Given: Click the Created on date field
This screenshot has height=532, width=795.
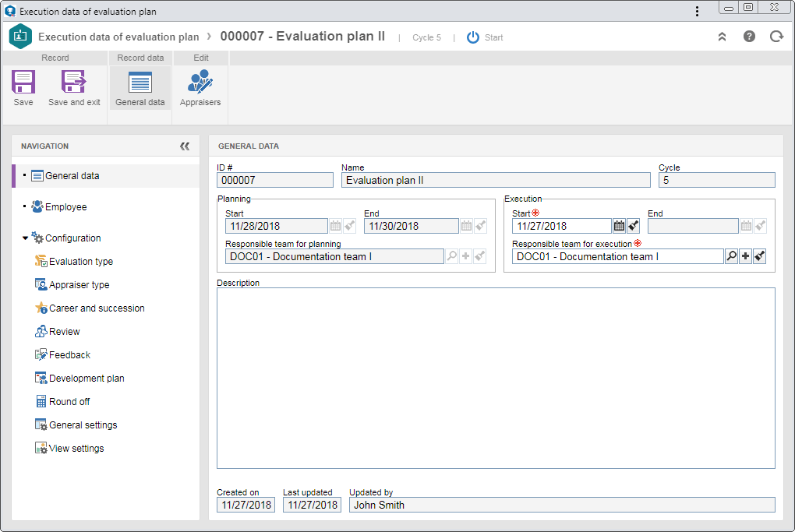Looking at the screenshot, I should point(246,505).
